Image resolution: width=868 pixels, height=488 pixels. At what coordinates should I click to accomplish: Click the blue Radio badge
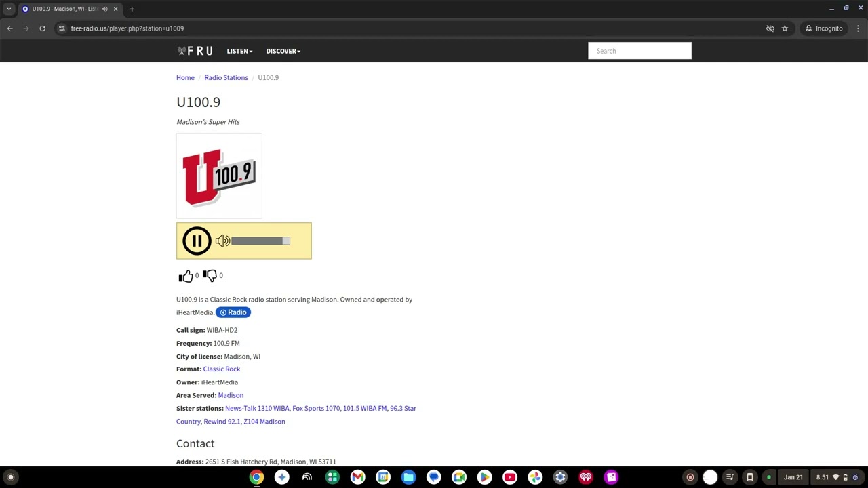click(x=233, y=312)
